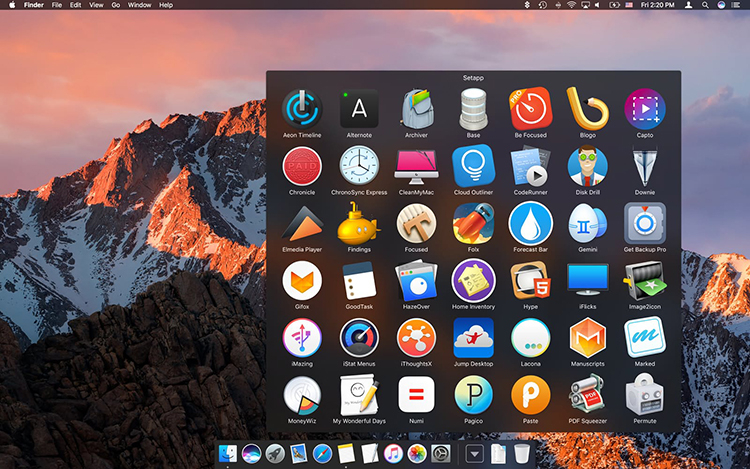
Task: Launch the Jump Desktop app
Action: coord(474,338)
